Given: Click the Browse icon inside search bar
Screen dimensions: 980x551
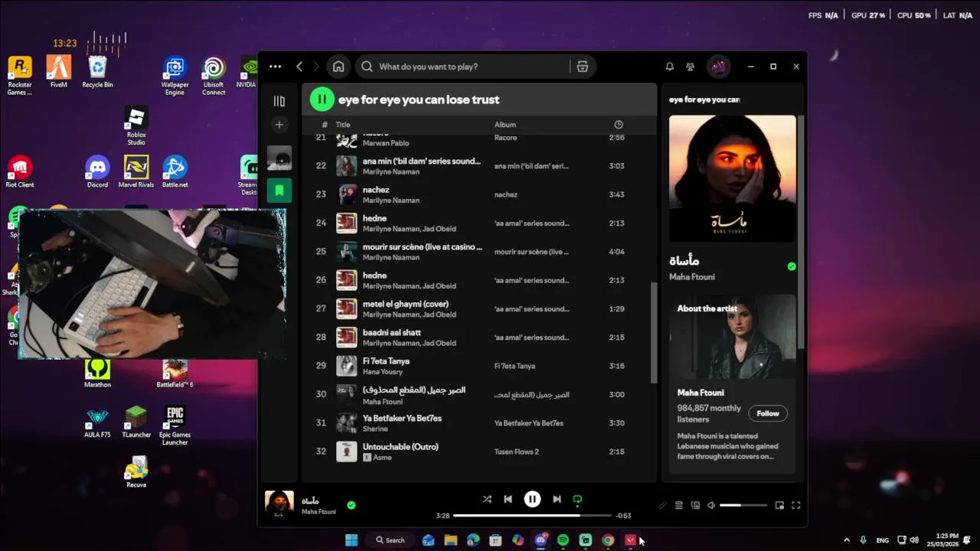Looking at the screenshot, I should click(583, 67).
